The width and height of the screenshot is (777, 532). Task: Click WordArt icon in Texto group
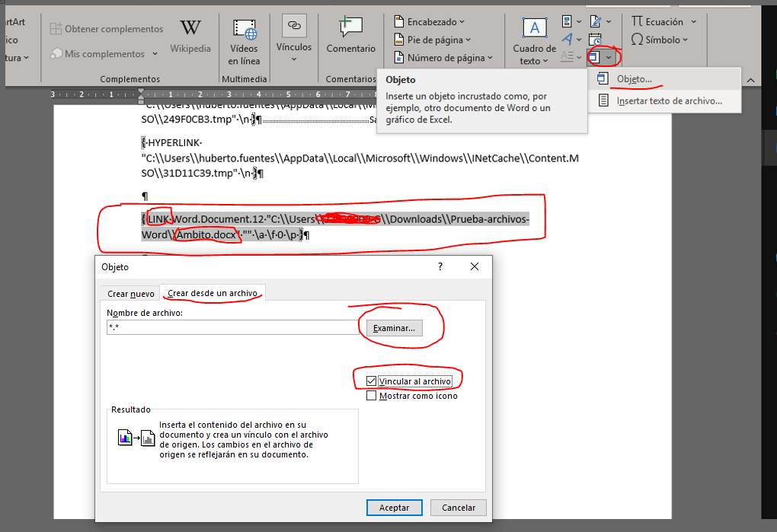[x=567, y=39]
